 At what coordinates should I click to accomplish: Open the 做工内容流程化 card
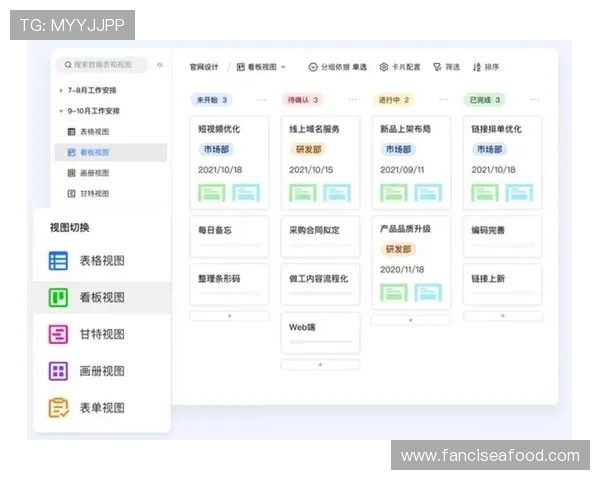320,284
